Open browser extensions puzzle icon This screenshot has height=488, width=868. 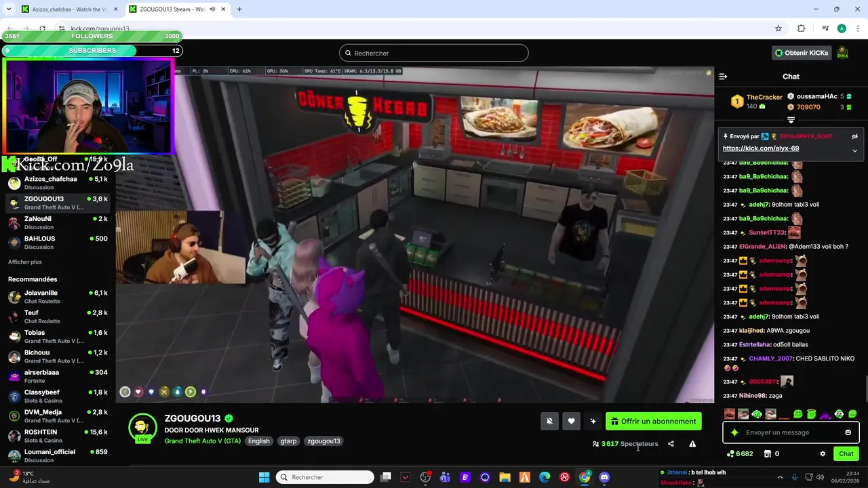pos(802,28)
